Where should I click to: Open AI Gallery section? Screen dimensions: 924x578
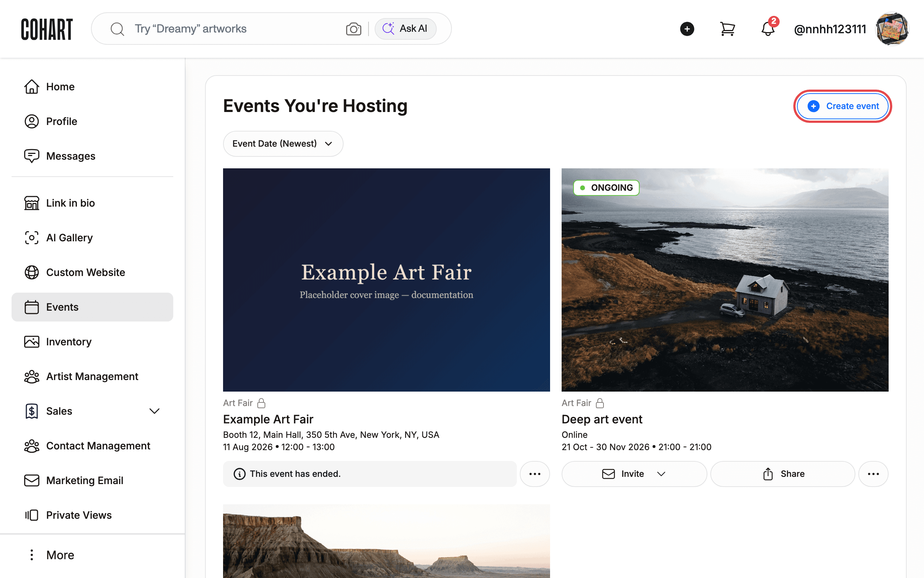tap(92, 238)
